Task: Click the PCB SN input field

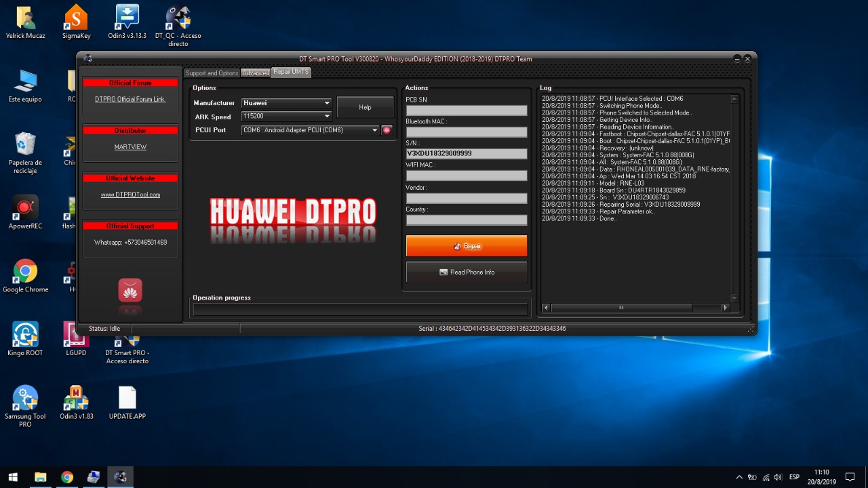Action: pos(467,110)
